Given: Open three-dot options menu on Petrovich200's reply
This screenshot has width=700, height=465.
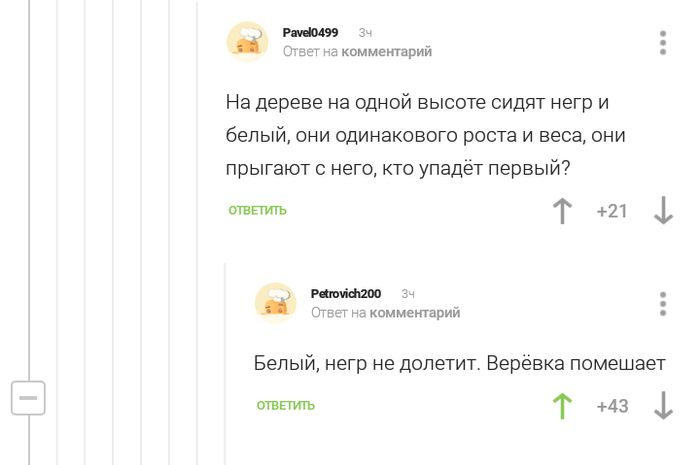Looking at the screenshot, I should coord(663,304).
